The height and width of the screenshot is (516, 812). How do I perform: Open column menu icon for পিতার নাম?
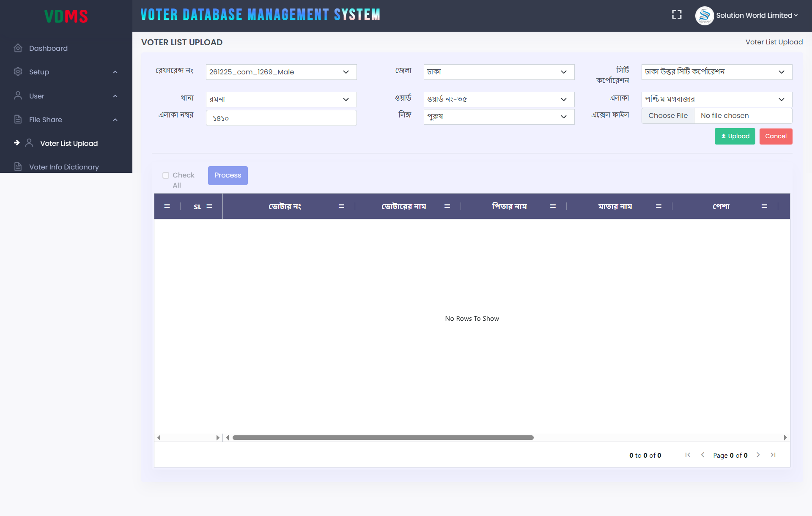point(553,206)
